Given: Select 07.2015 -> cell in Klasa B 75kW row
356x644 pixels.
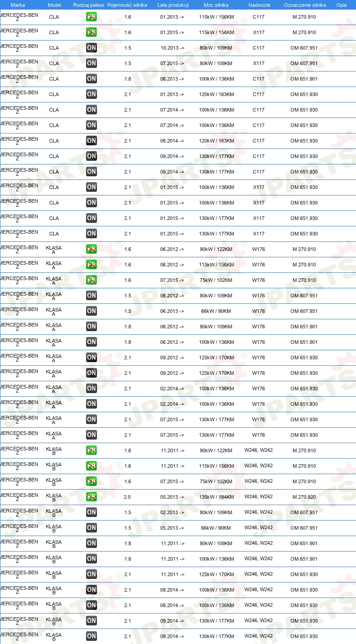Looking at the screenshot, I should [173, 481].
